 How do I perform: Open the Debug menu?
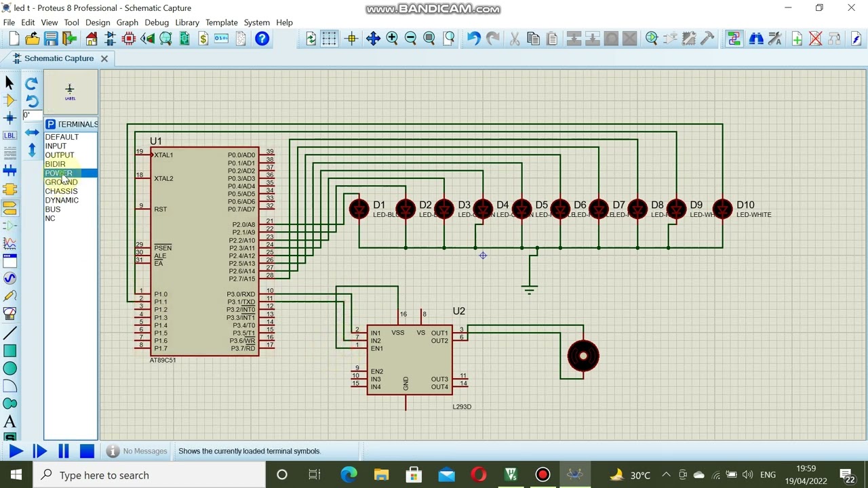pos(157,22)
